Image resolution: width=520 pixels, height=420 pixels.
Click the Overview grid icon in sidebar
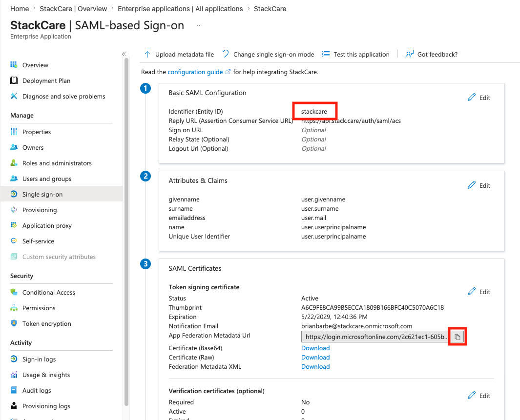(x=14, y=64)
